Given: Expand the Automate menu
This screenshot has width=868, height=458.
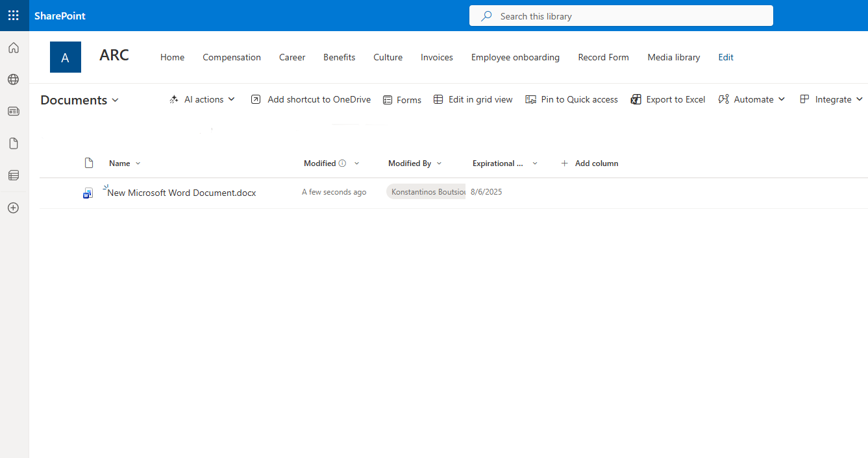Looking at the screenshot, I should (752, 99).
